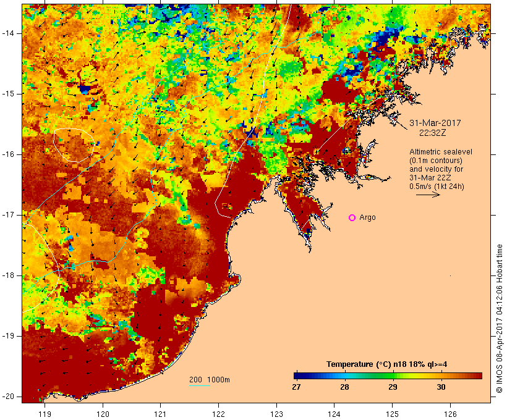The height and width of the screenshot is (420, 507).
Task: Click the cyan bathymetry legend line sample
Action: point(200,385)
